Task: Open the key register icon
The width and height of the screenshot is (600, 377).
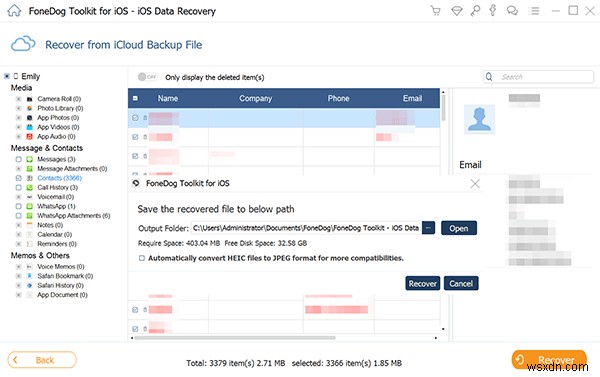Action: [475, 10]
